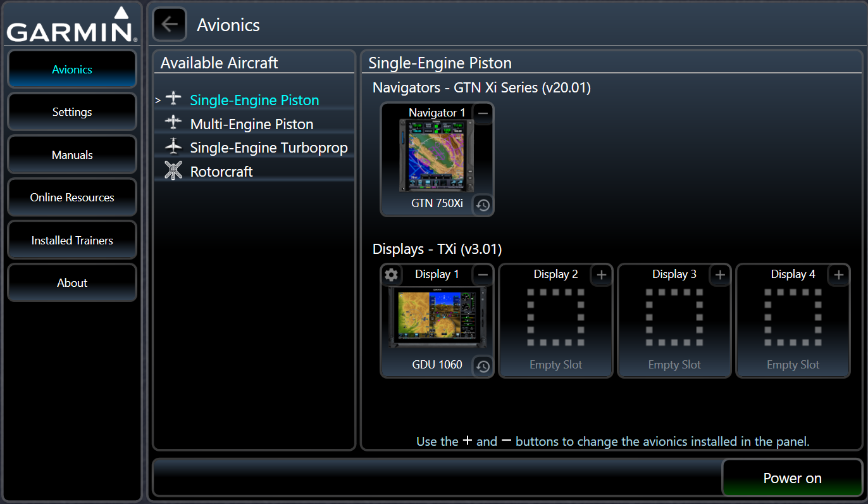Select Rotorcraft aircraft
Screen dimensions: 868x504
pyautogui.click(x=254, y=172)
